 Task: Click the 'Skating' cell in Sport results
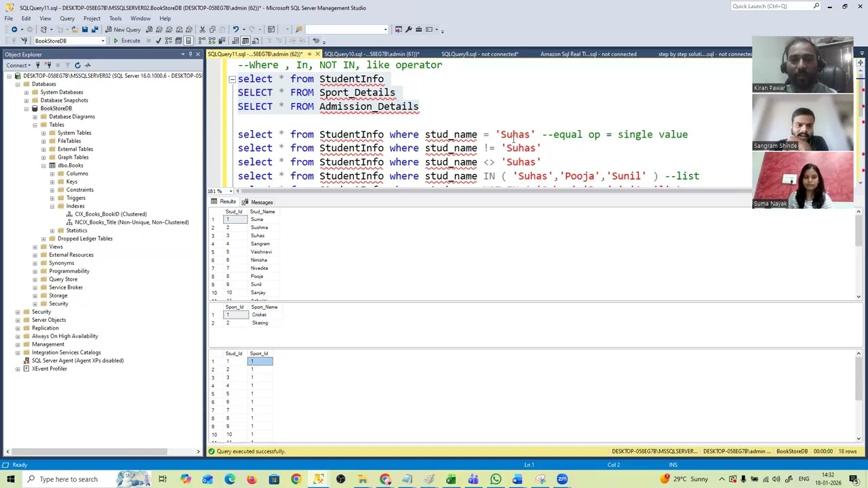[264, 323]
